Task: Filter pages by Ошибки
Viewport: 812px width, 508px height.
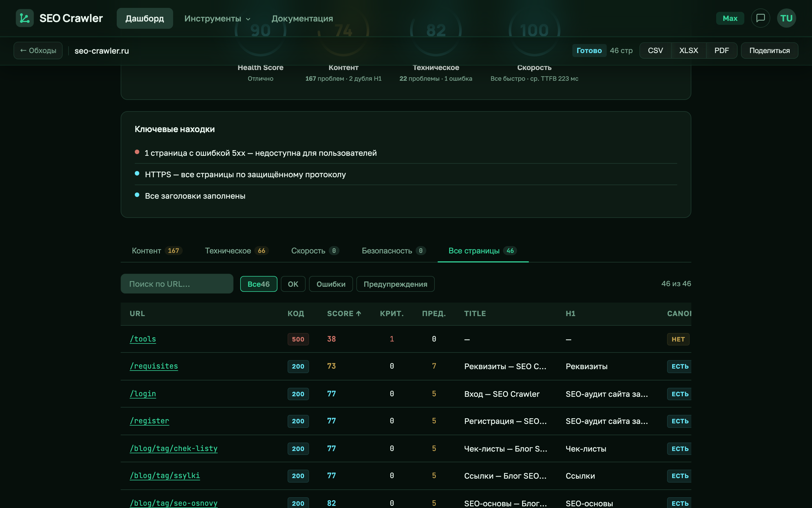Action: click(x=331, y=284)
